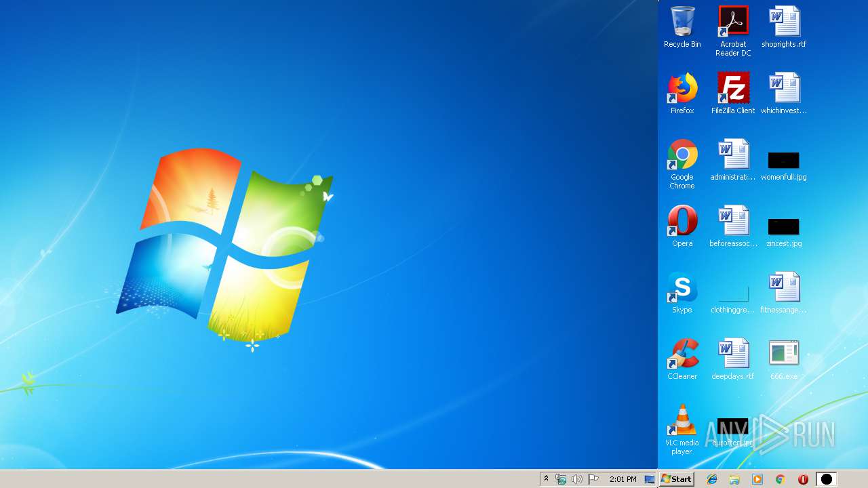Select the shoprights.rtf document
The image size is (868, 488).
coord(784,27)
